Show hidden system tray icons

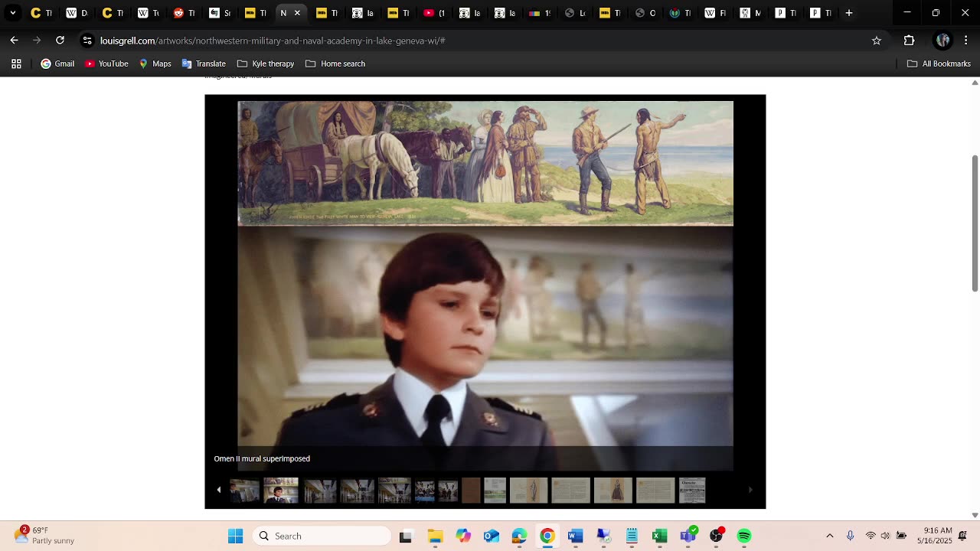pos(830,536)
